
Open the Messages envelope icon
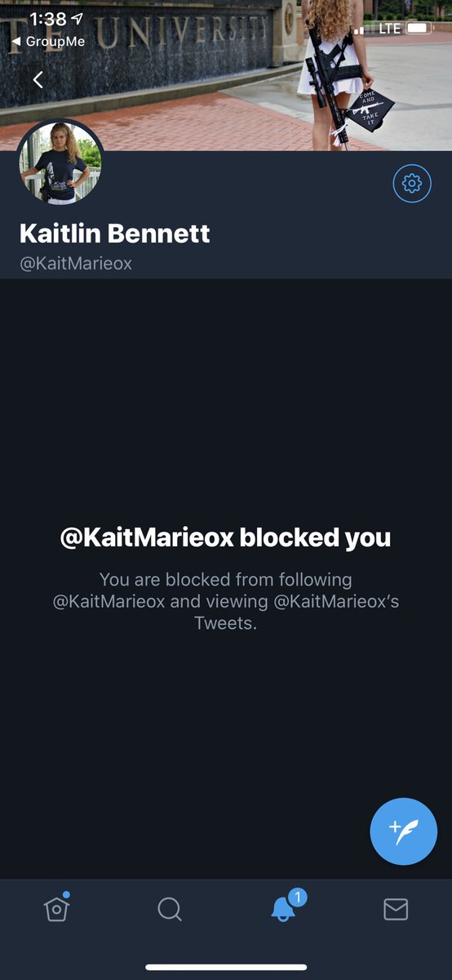point(396,909)
